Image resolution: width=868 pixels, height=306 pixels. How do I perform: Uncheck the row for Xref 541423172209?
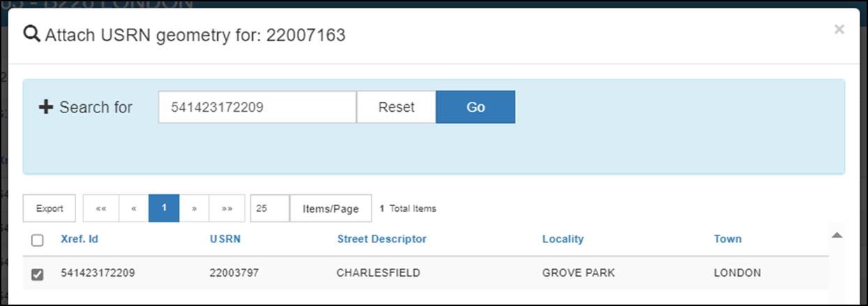38,275
